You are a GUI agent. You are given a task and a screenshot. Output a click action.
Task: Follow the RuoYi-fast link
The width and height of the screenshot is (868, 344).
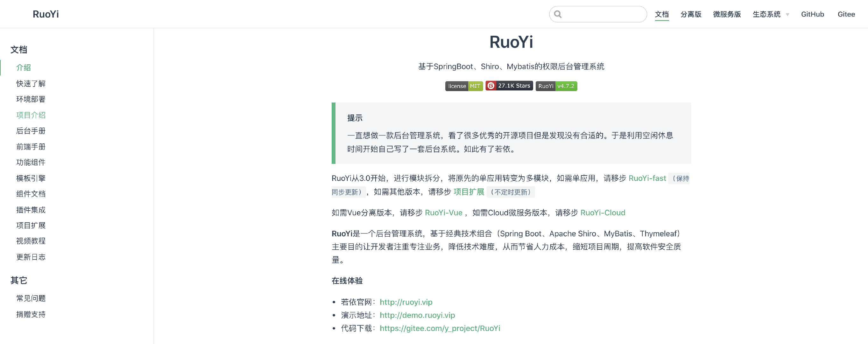[647, 178]
